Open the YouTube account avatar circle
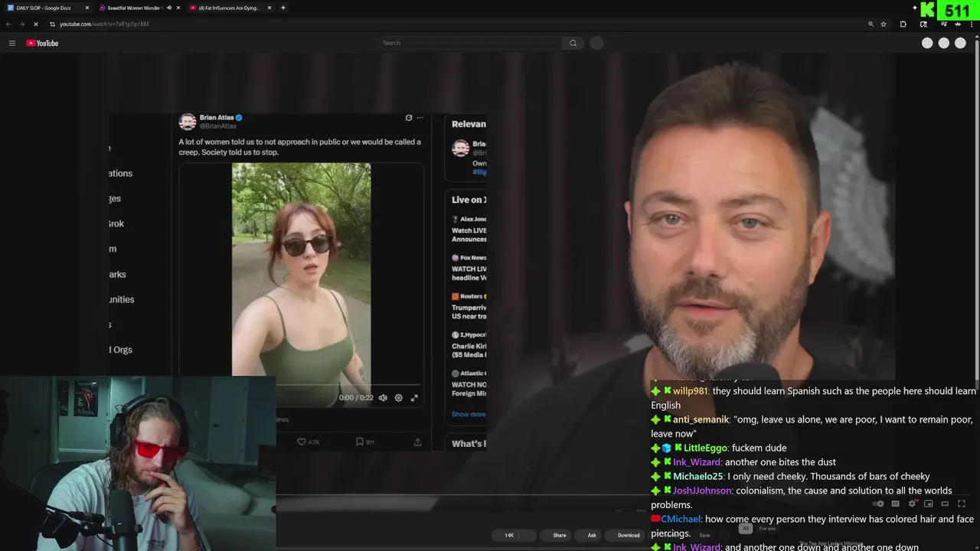This screenshot has width=980, height=551. tap(960, 43)
